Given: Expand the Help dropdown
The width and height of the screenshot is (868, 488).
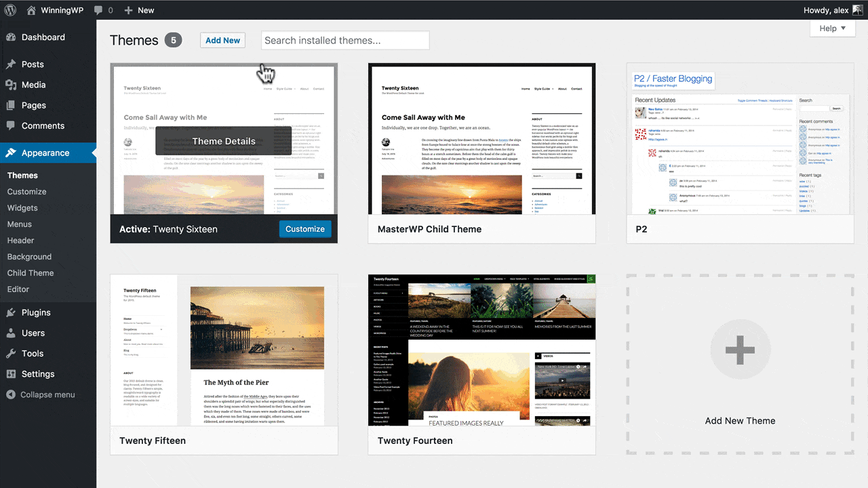Looking at the screenshot, I should coord(832,28).
